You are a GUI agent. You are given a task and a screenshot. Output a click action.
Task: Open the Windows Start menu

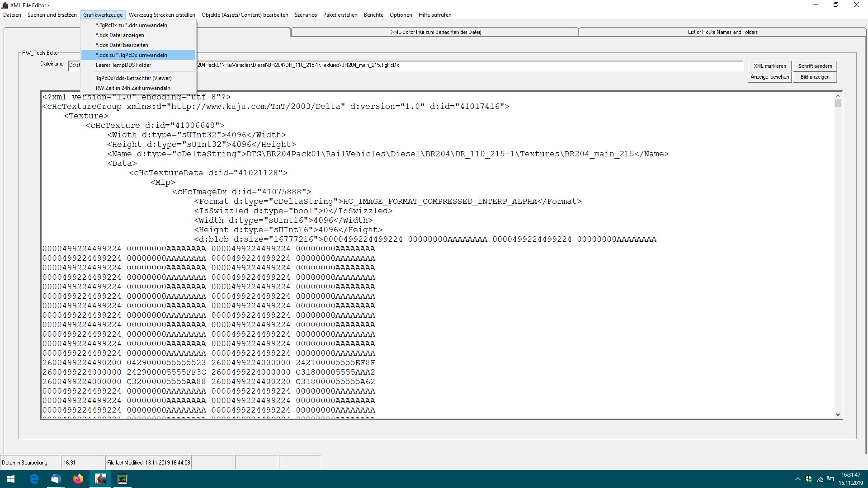tap(11, 479)
